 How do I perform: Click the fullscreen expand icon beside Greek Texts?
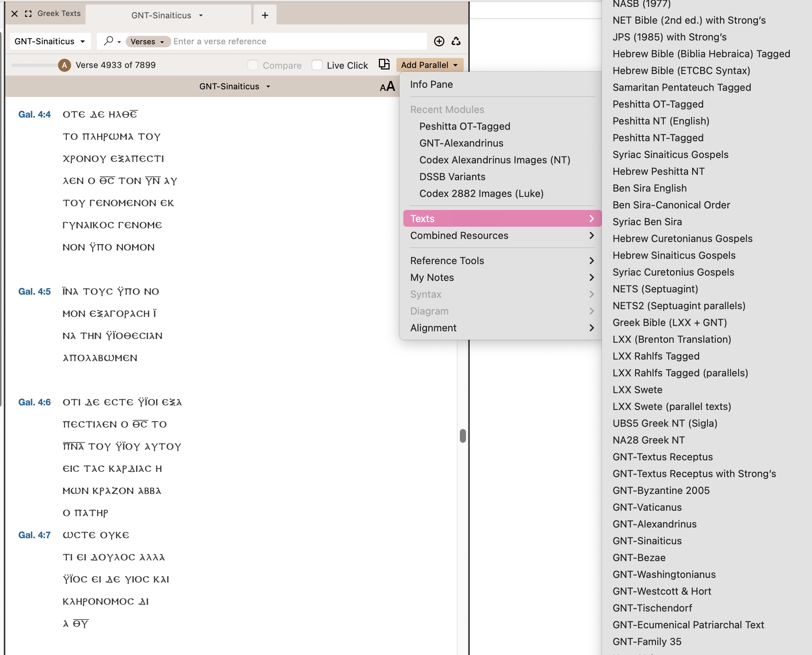point(28,14)
